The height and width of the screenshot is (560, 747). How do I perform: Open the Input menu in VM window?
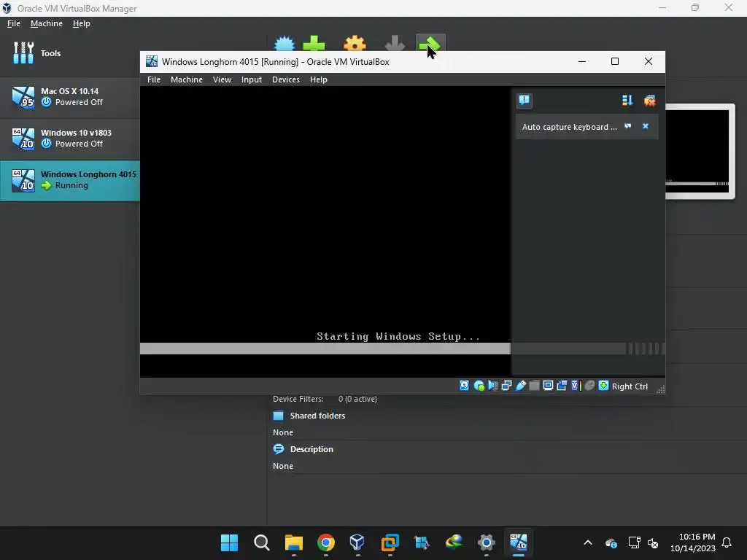pos(252,79)
